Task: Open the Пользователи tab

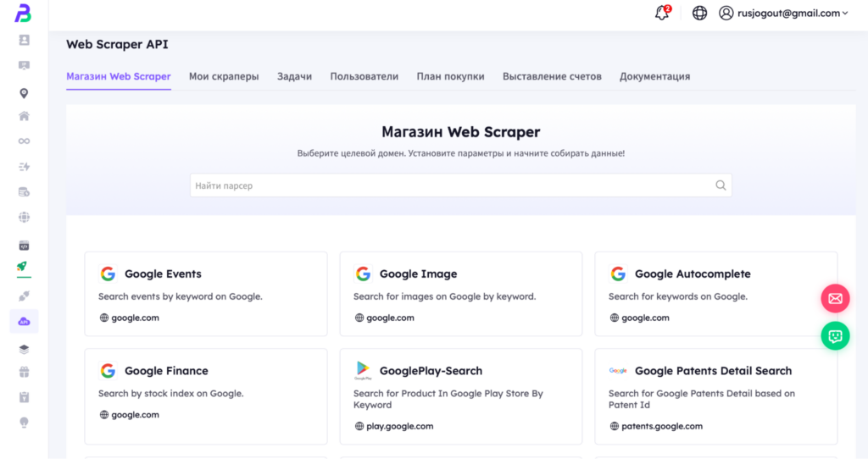Action: pos(364,76)
